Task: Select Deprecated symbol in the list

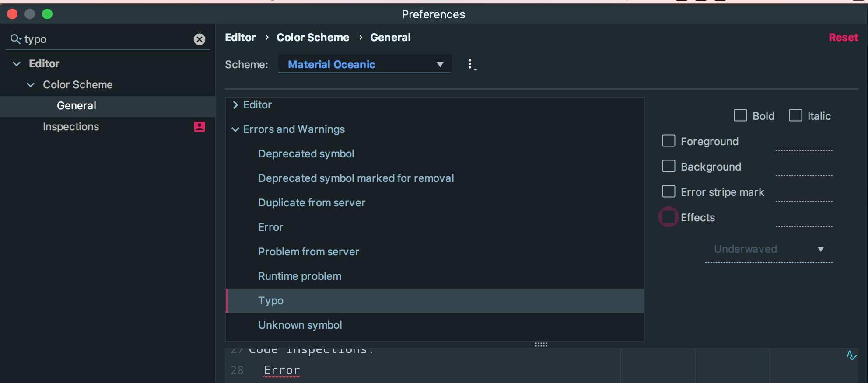Action: pyautogui.click(x=306, y=154)
